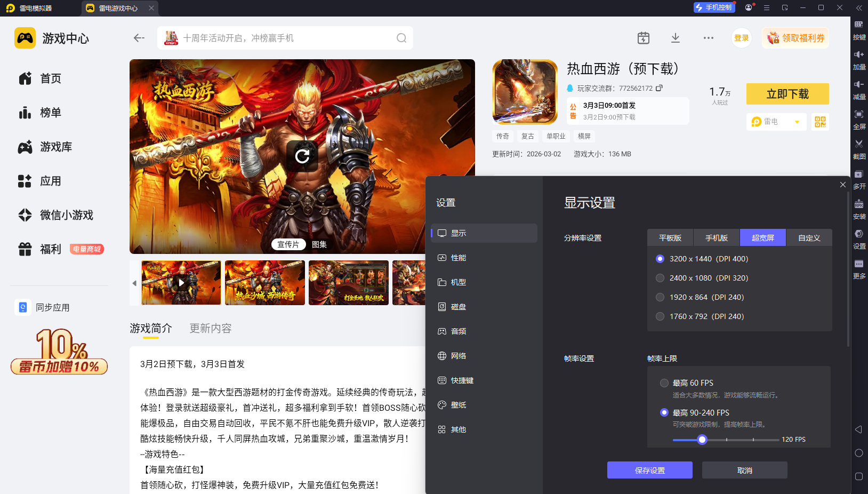The width and height of the screenshot is (868, 494).
Task: Open the 机型 settings tab
Action: pos(484,282)
